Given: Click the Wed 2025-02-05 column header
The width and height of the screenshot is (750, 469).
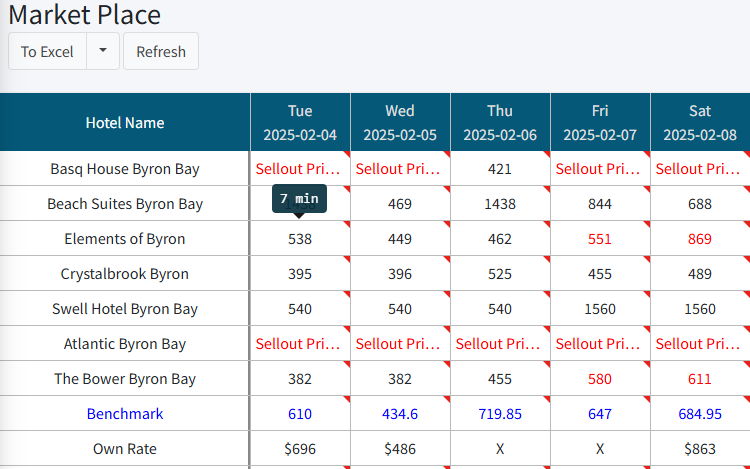Looking at the screenshot, I should [x=400, y=123].
